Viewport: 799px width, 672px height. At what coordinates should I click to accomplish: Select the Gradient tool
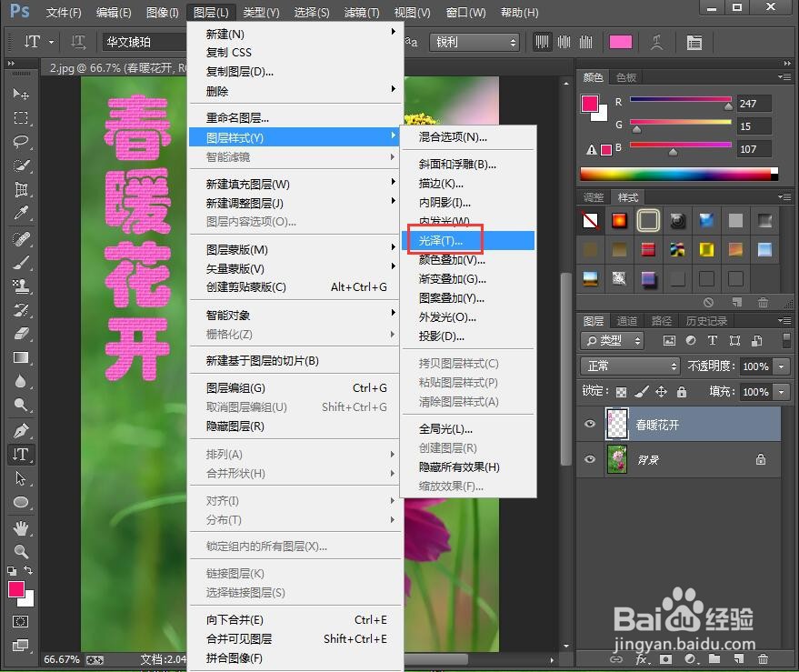point(21,357)
